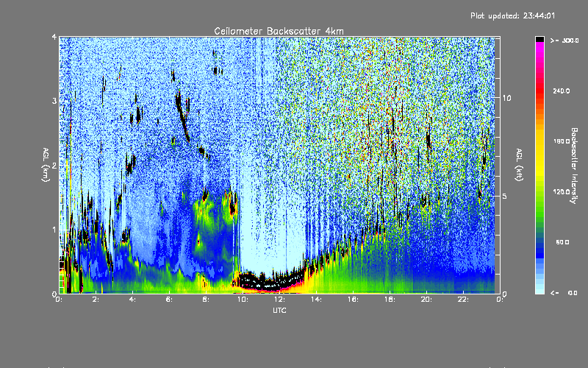The image size is (588, 368).
Task: Click the '2' km tick on left axis
Action: pos(54,166)
